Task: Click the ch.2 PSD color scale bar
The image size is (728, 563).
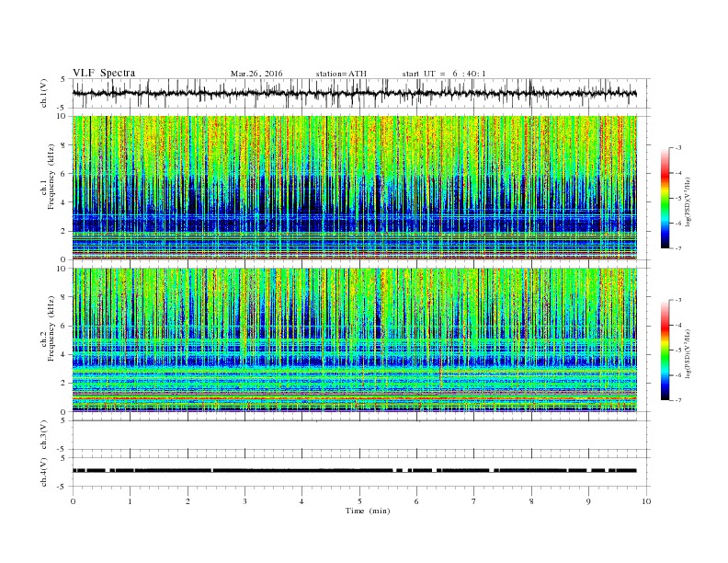Action: pos(665,350)
